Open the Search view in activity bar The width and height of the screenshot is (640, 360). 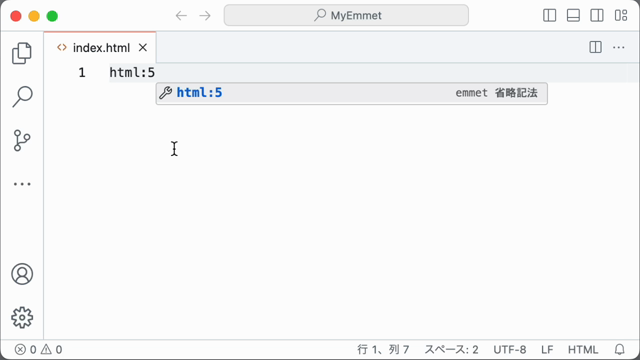22,97
